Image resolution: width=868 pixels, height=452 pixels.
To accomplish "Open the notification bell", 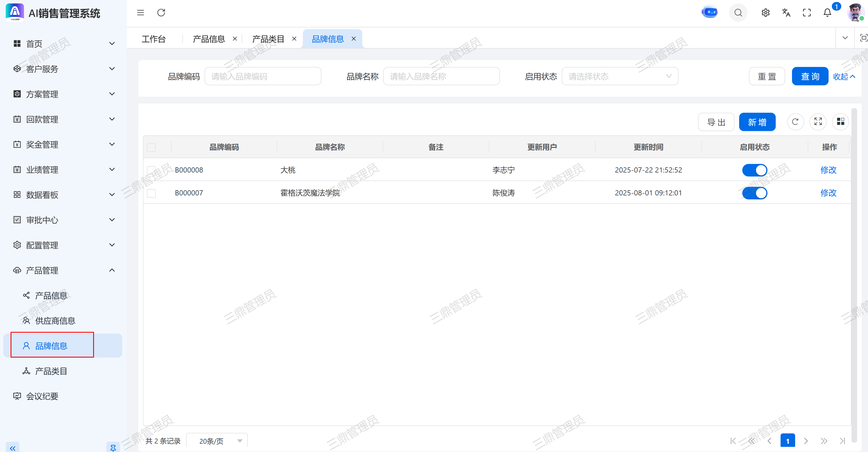I will click(x=827, y=13).
